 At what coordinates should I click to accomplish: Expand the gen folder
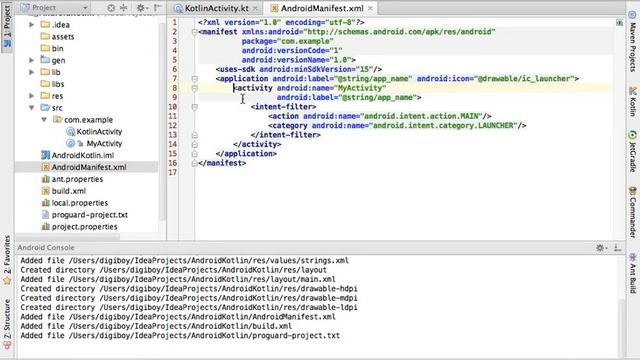(31, 60)
